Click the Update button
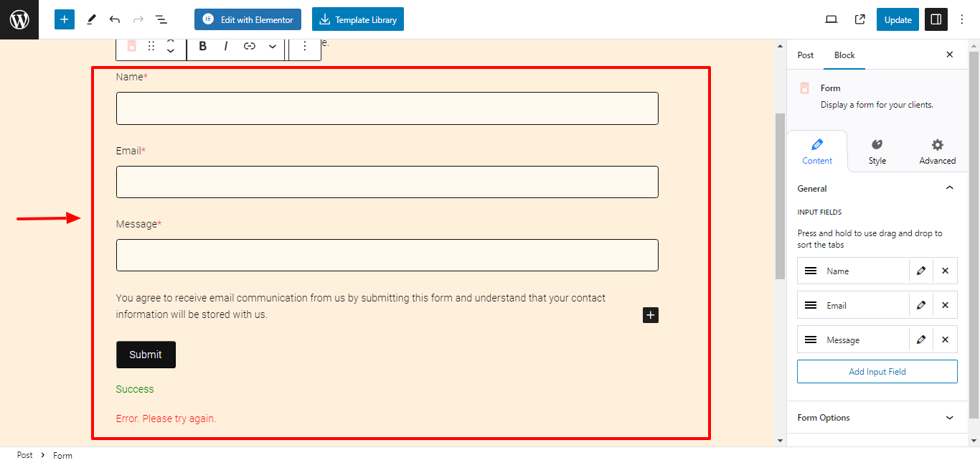The image size is (980, 463). click(897, 19)
